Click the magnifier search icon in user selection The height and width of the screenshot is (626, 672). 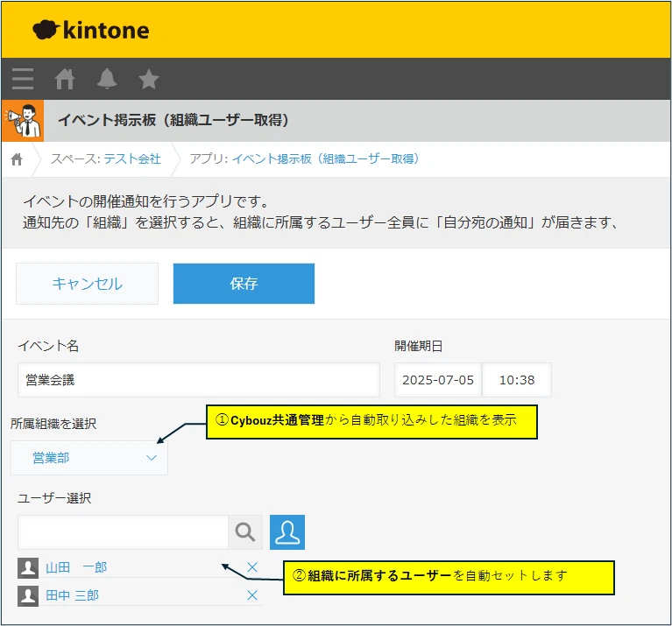point(246,532)
